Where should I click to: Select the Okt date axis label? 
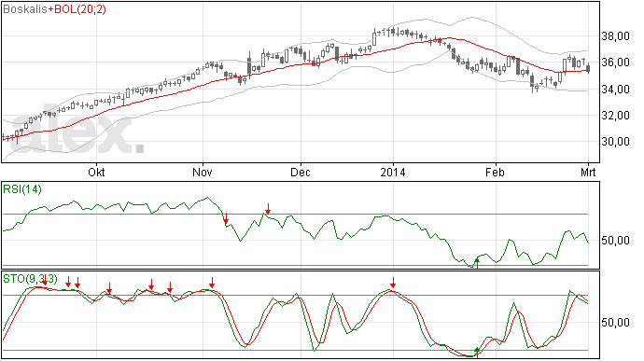tap(96, 172)
